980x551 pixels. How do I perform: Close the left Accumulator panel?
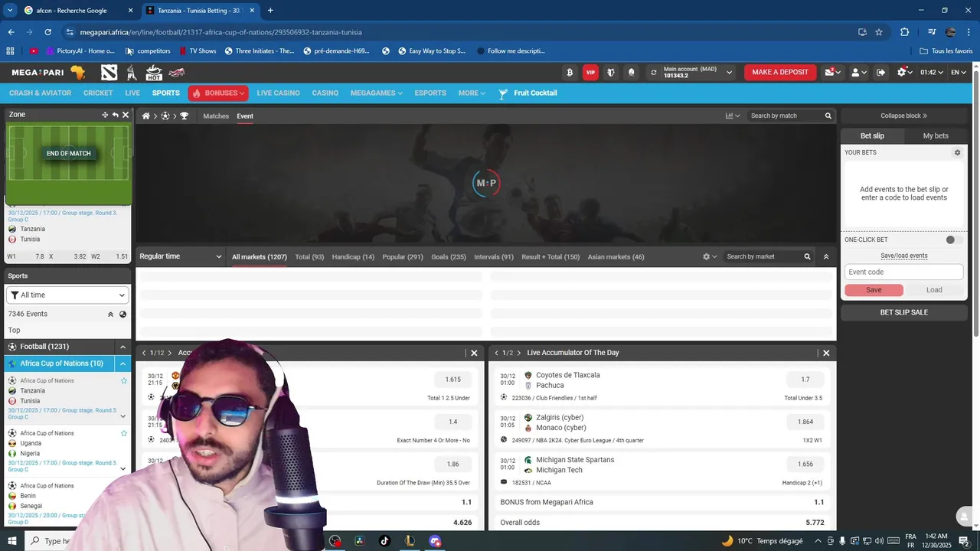point(474,353)
